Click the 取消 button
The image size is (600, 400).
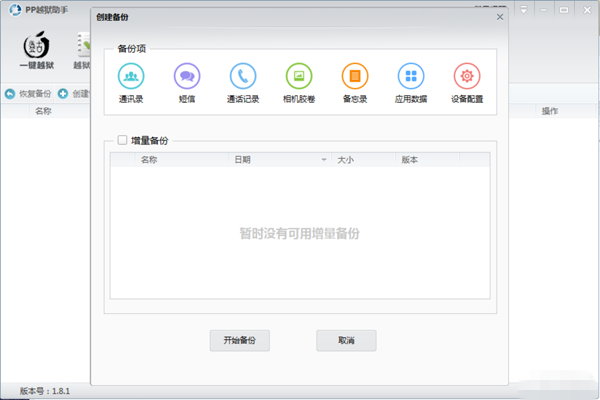click(346, 340)
